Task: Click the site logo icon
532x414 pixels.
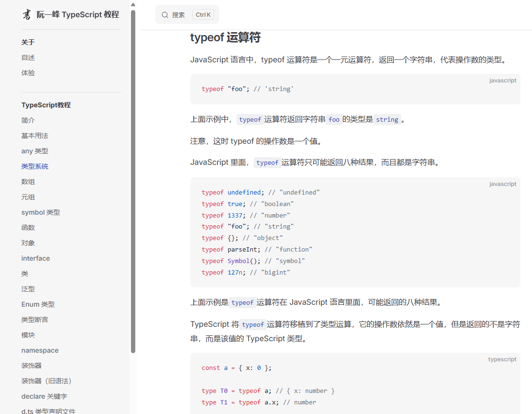Action: 27,14
